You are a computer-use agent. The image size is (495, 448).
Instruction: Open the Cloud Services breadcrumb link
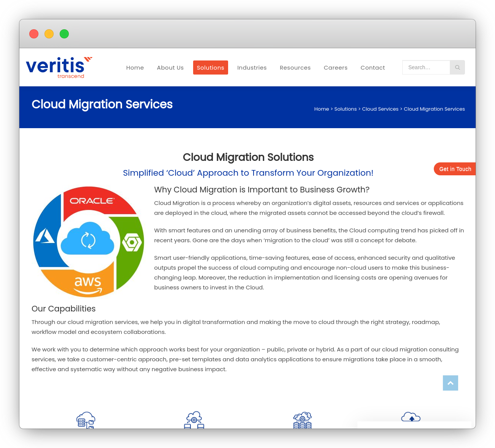(380, 109)
